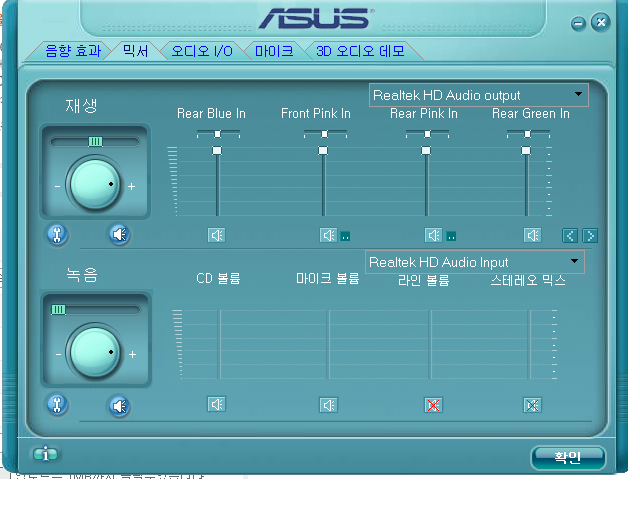Click the Rear Green In balance slider
The height and width of the screenshot is (512, 640).
(528, 134)
